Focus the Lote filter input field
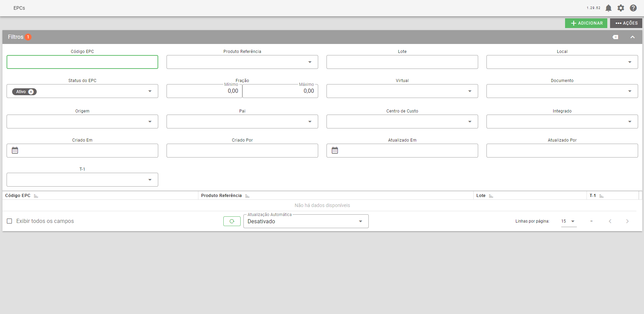The width and height of the screenshot is (644, 314). (x=402, y=62)
